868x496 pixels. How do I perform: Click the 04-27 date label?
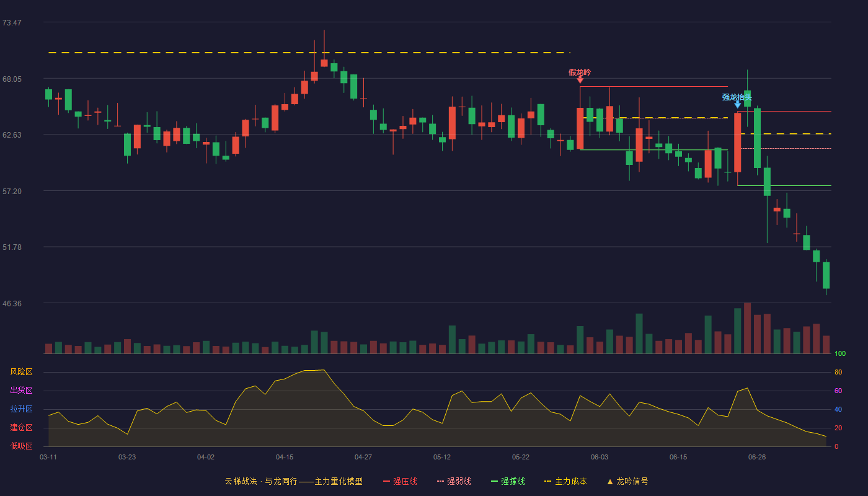point(363,457)
